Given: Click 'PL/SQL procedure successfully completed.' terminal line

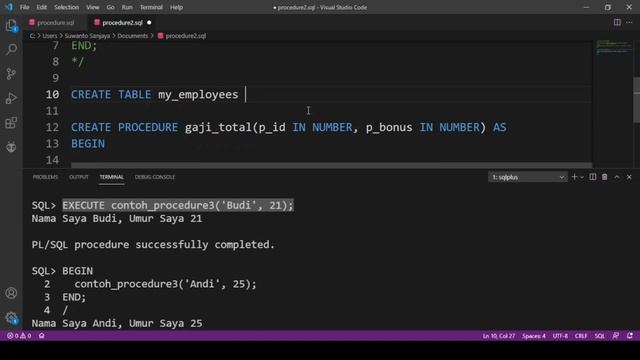Looking at the screenshot, I should click(153, 244).
